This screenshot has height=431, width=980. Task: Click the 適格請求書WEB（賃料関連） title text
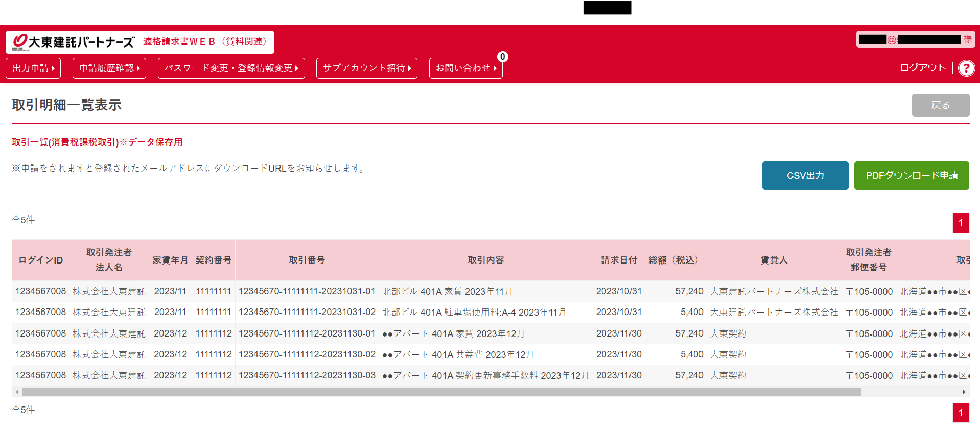[x=204, y=42]
